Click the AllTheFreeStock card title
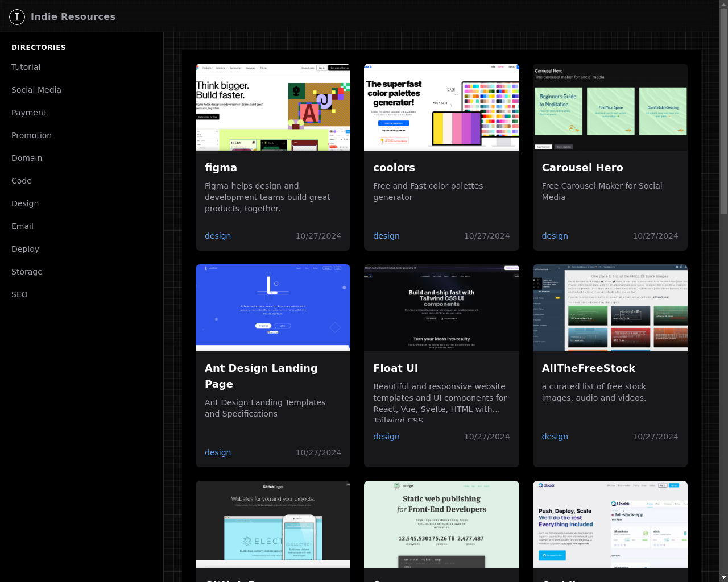Image resolution: width=728 pixels, height=582 pixels. click(589, 368)
